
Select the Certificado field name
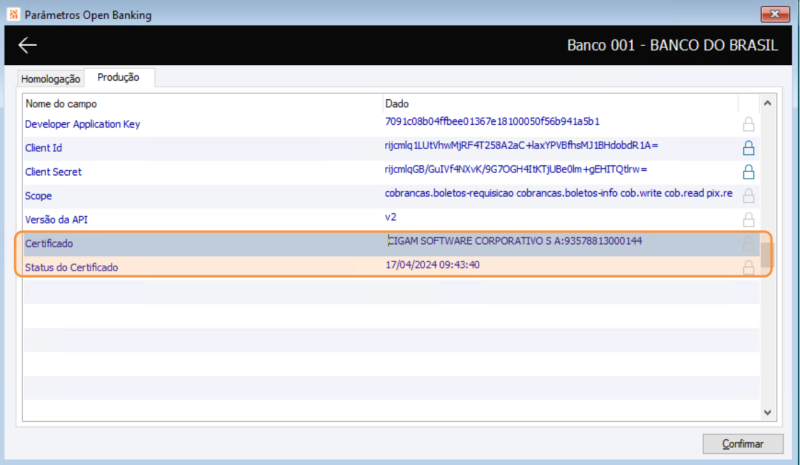(49, 243)
